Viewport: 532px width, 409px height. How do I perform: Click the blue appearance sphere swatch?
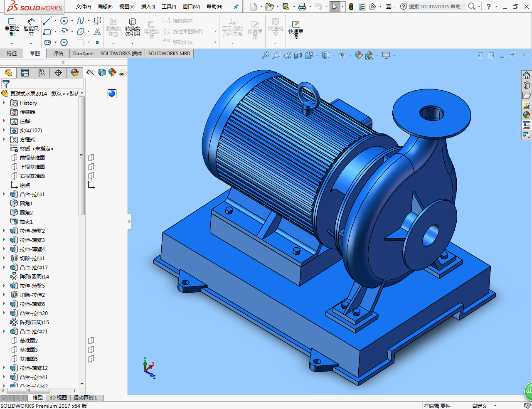[112, 94]
